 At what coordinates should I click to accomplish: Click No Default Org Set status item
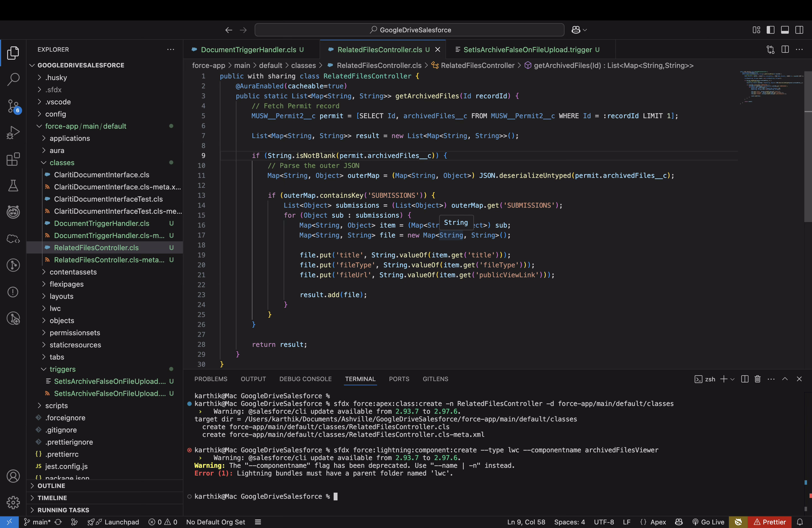215,522
